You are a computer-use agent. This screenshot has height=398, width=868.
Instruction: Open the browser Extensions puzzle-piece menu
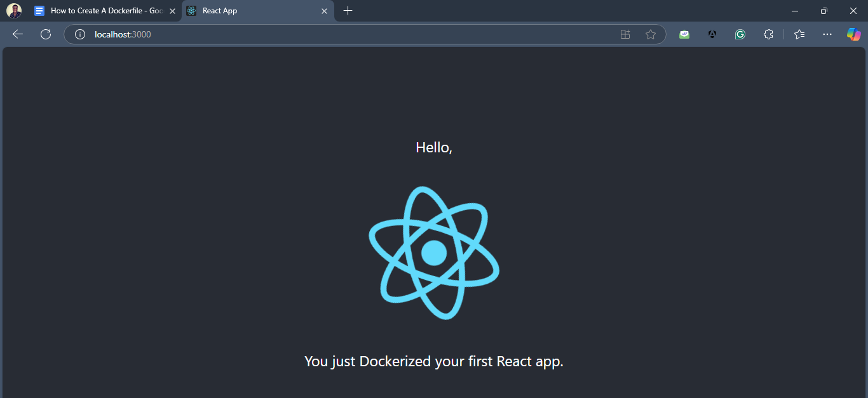click(x=768, y=34)
